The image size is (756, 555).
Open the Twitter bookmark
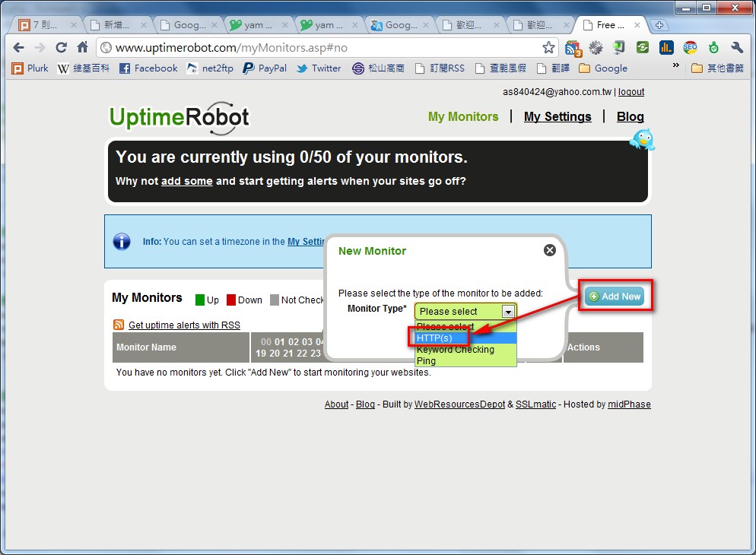319,68
